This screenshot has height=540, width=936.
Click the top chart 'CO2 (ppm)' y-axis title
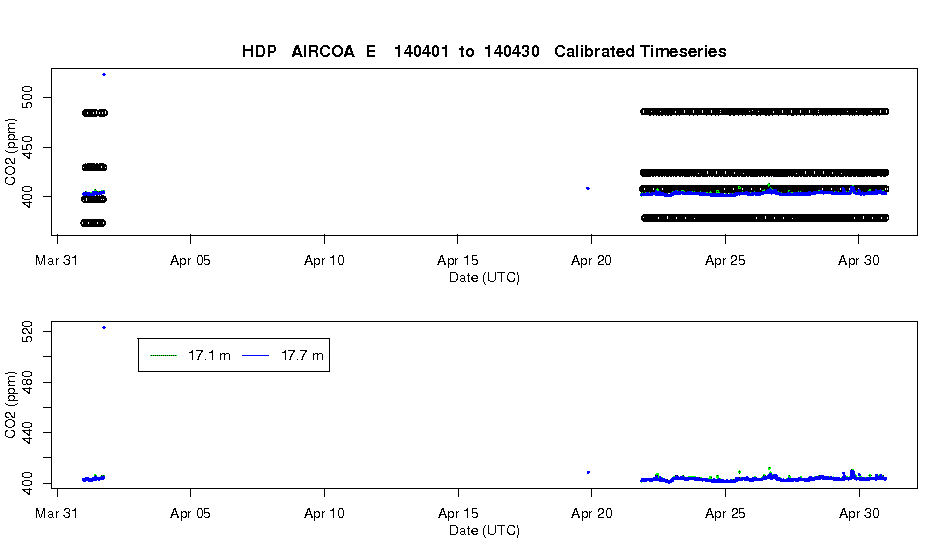[10, 152]
